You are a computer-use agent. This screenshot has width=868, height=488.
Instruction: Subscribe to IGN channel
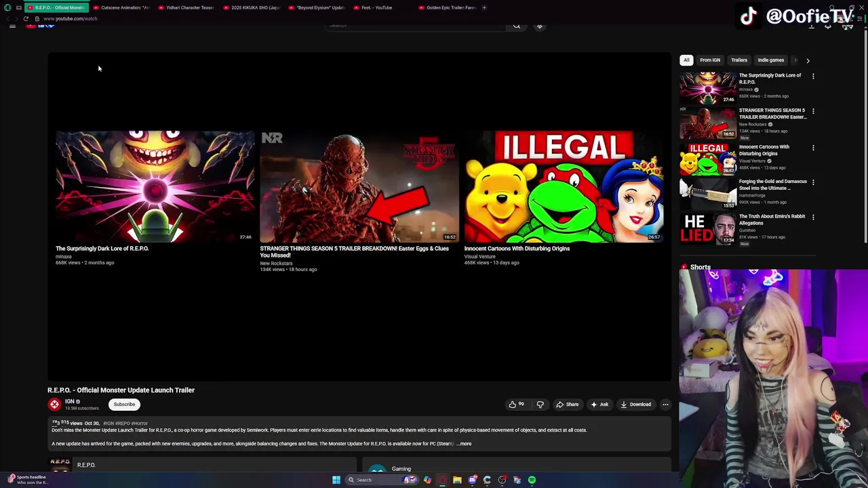coord(124,405)
